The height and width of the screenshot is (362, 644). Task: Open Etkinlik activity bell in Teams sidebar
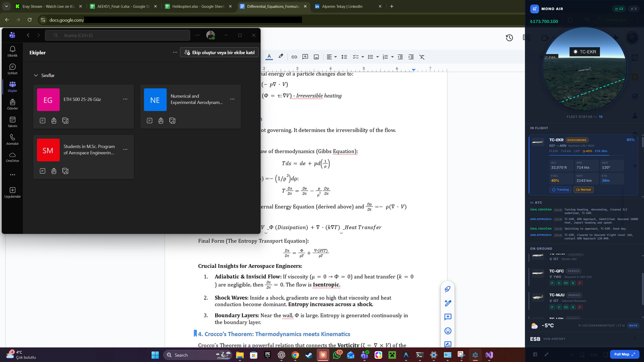[12, 51]
